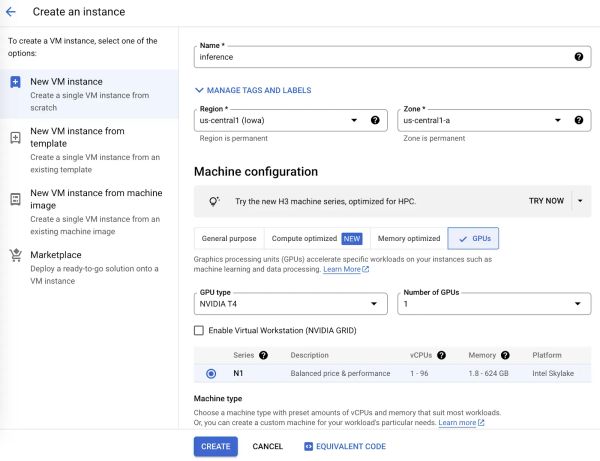Choose New VM instance from template icon
This screenshot has height=461, width=600.
point(15,138)
